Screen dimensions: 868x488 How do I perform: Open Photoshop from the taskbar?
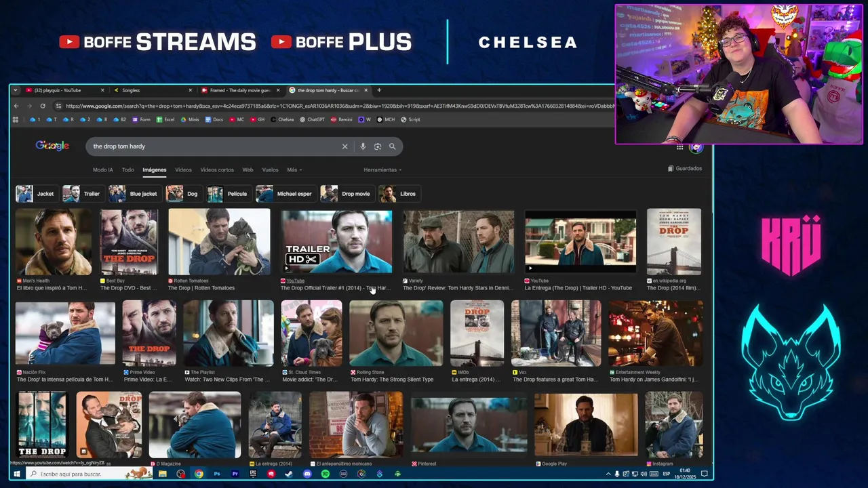pyautogui.click(x=216, y=474)
